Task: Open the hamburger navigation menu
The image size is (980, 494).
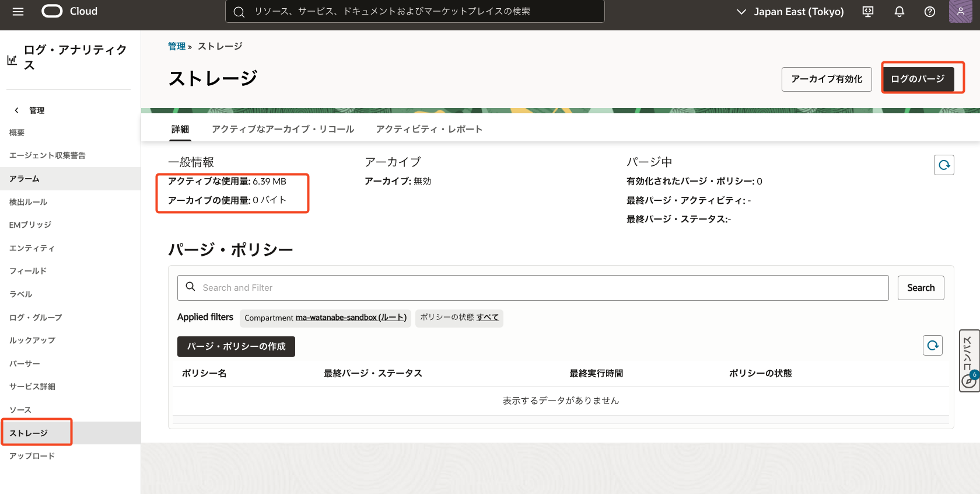Action: (18, 12)
